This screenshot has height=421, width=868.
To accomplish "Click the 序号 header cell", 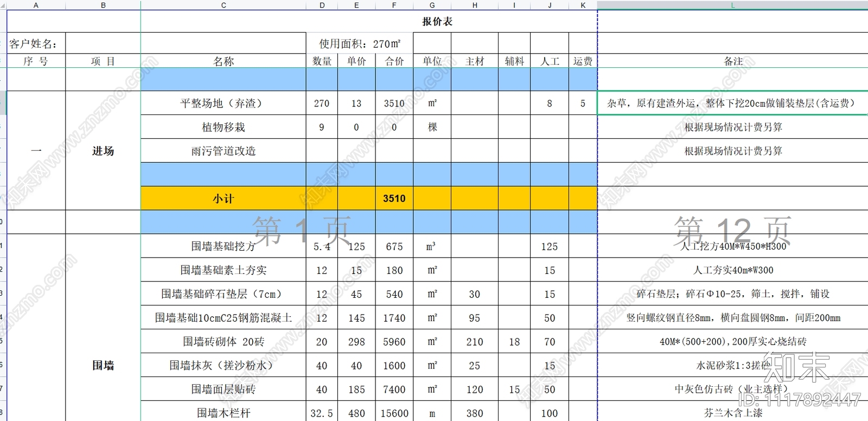I will point(36,61).
